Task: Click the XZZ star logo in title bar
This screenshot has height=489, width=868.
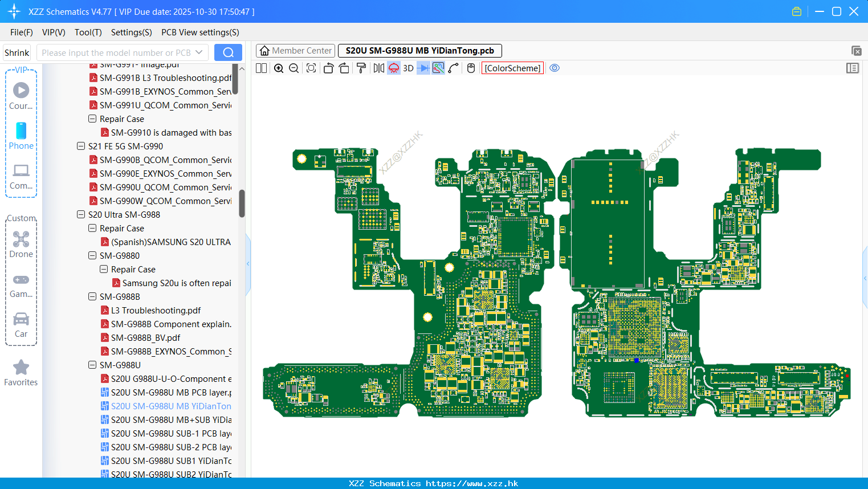Action: click(x=14, y=11)
